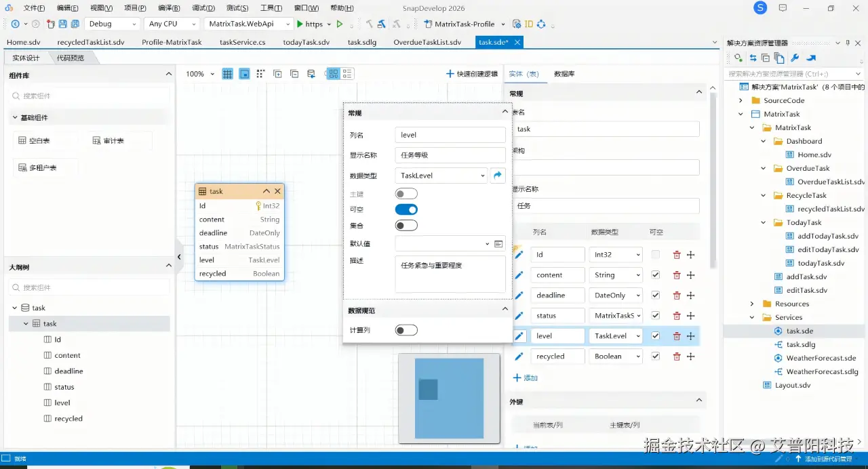This screenshot has height=469, width=868.
Task: Click the 显示名称 field containing 任务等级
Action: (x=450, y=155)
